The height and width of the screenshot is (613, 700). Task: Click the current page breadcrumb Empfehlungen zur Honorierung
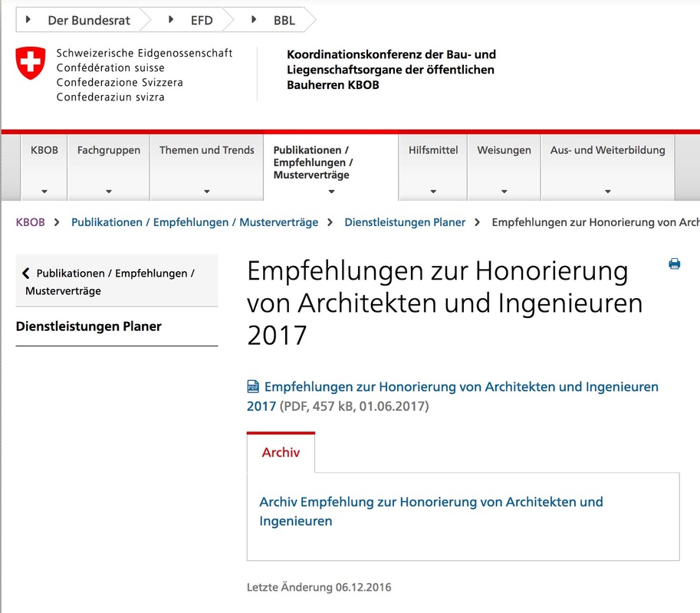596,222
